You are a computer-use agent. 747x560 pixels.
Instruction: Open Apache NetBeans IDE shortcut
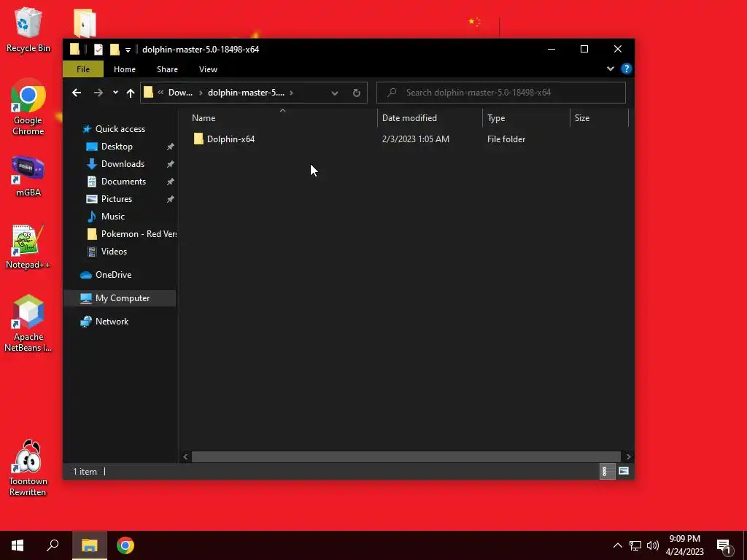coord(28,323)
